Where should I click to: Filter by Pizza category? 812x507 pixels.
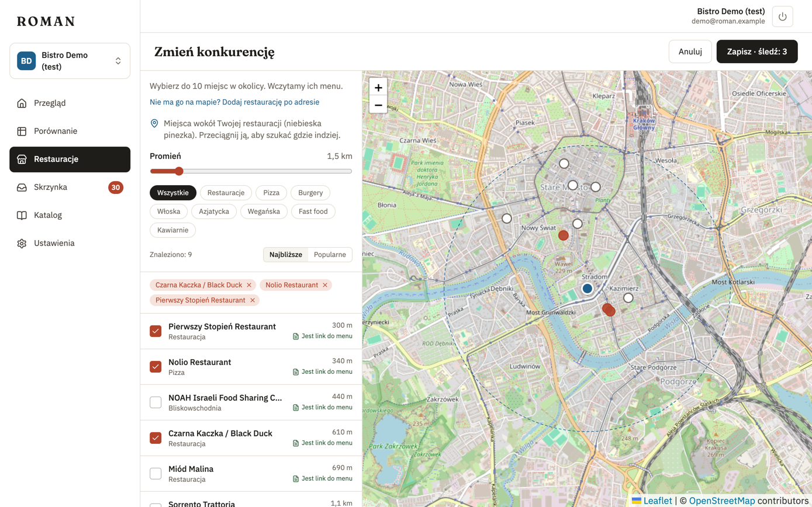(x=271, y=193)
